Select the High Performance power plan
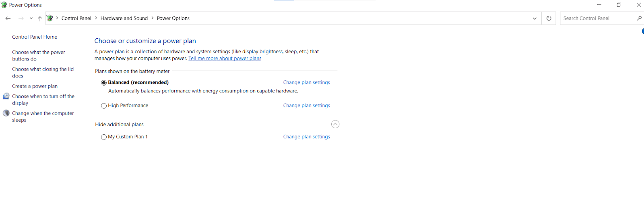The height and width of the screenshot is (211, 644). pyautogui.click(x=104, y=106)
